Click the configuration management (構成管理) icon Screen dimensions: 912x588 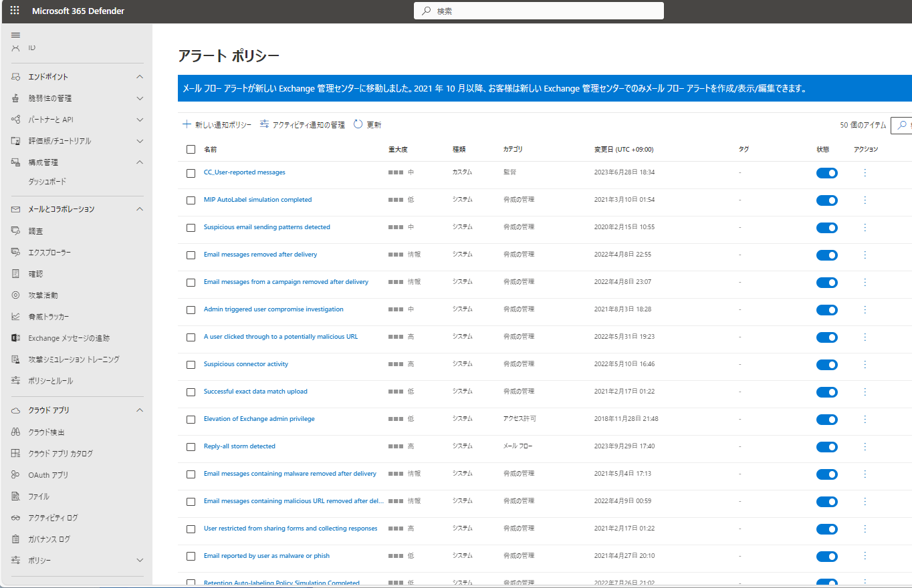[15, 162]
